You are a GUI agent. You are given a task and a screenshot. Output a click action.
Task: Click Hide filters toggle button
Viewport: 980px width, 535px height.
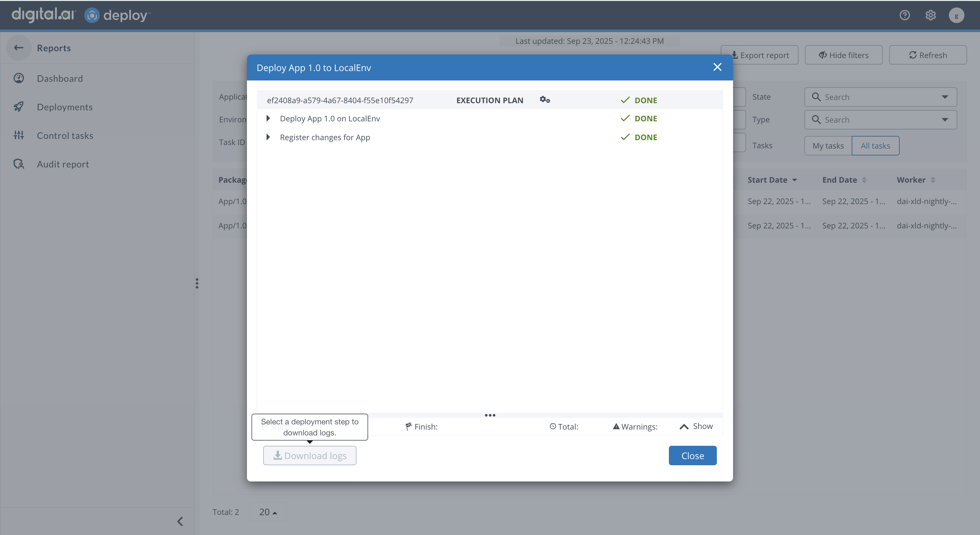(844, 55)
